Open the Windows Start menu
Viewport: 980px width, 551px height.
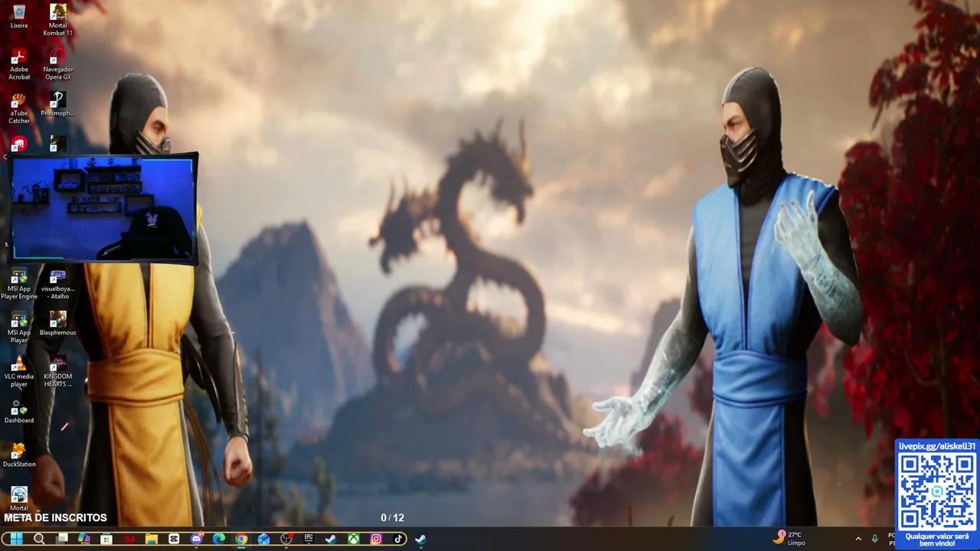pyautogui.click(x=16, y=539)
